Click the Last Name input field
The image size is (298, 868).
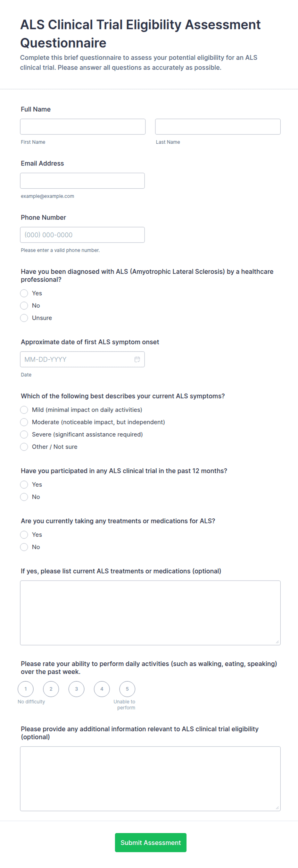pyautogui.click(x=218, y=127)
